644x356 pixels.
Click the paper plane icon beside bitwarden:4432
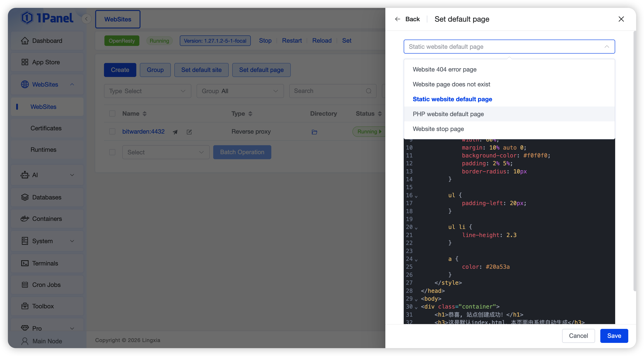pos(175,132)
